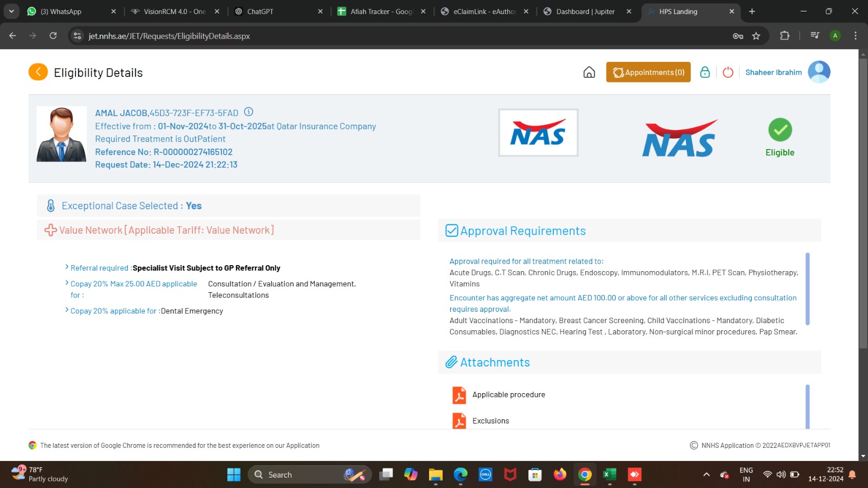Click the Attachments paperclip icon
The width and height of the screenshot is (868, 488).
[x=451, y=362]
